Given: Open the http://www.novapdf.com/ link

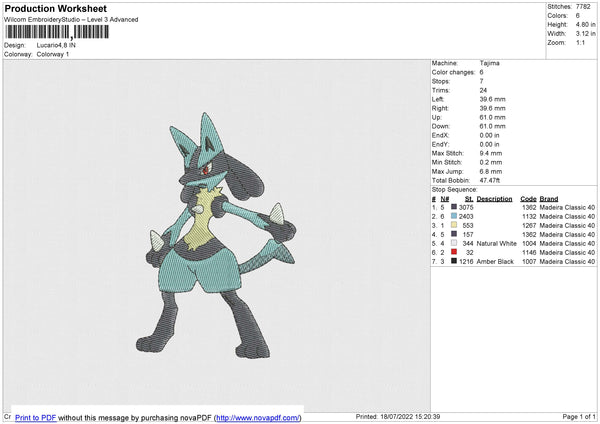Looking at the screenshot, I should coord(258,417).
